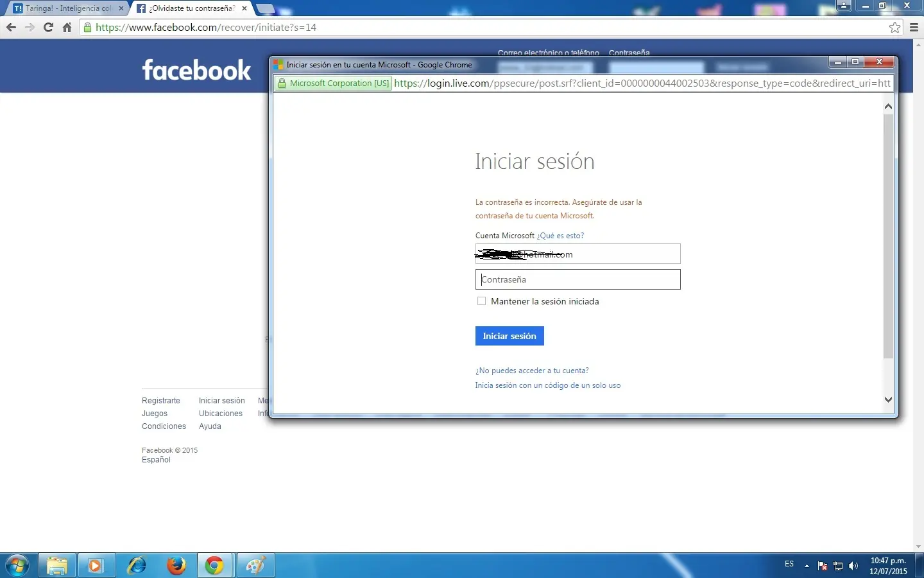Open '¿No puedes acceder a tu cuenta?' link
Image resolution: width=924 pixels, height=578 pixels.
pos(532,371)
